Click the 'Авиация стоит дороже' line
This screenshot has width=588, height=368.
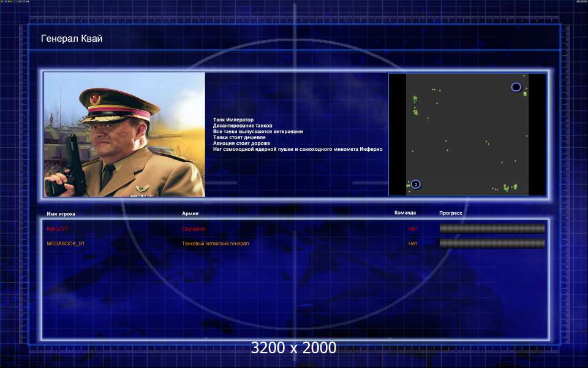point(241,143)
